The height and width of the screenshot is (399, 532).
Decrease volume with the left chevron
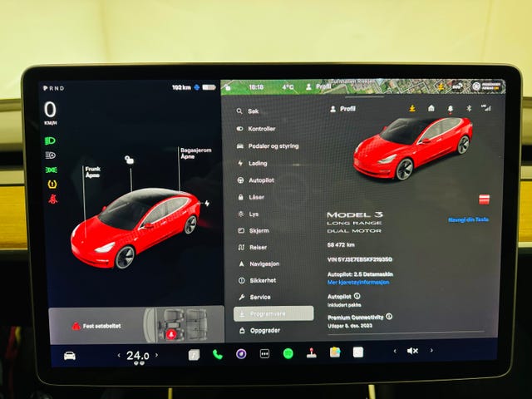pyautogui.click(x=395, y=351)
